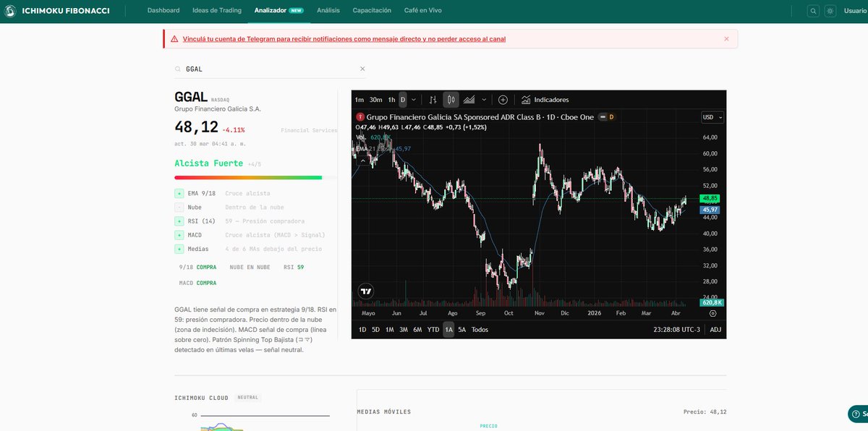This screenshot has width=868, height=431.
Task: Click the Nube minus indicator icon
Action: pos(179,208)
